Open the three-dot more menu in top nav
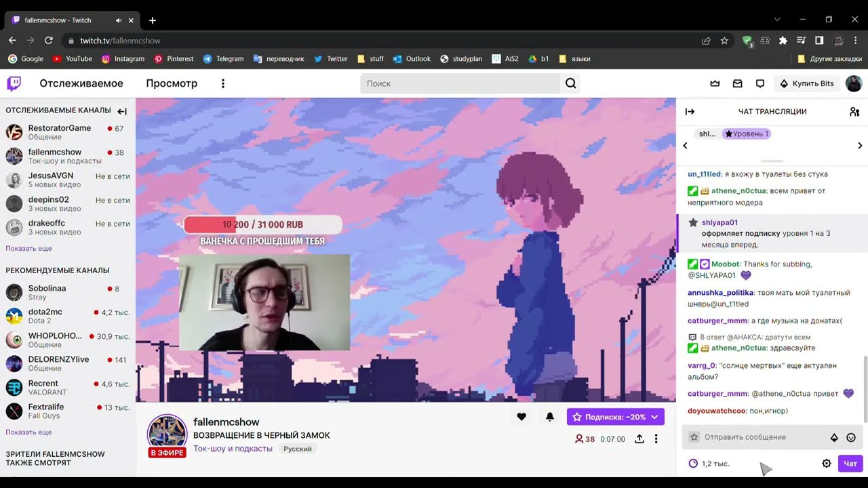 point(223,83)
